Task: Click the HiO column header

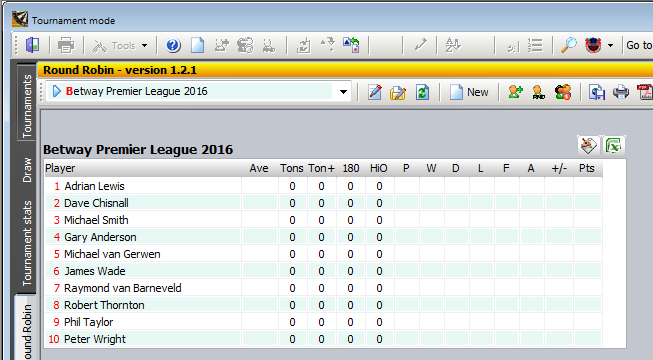Action: coord(379,168)
